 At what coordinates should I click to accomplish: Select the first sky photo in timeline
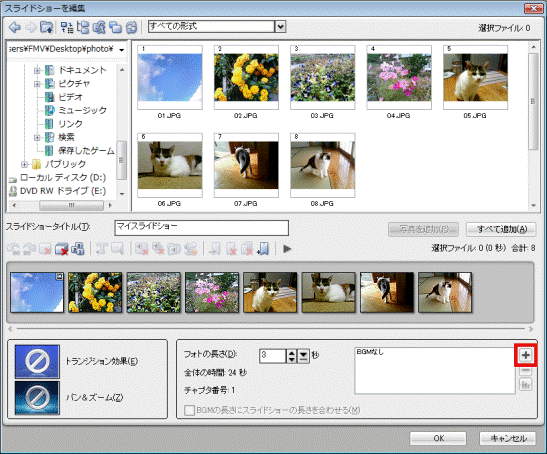pyautogui.click(x=37, y=292)
